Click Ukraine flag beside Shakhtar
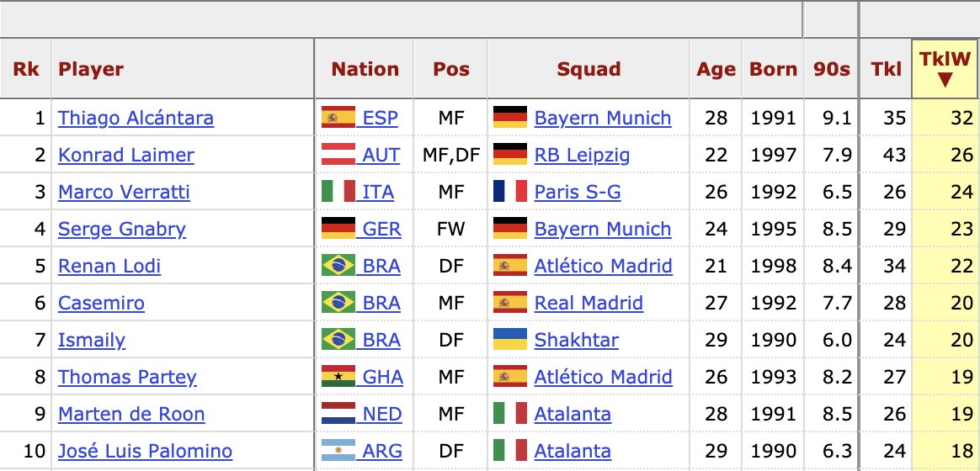Image resolution: width=980 pixels, height=471 pixels. pos(509,340)
